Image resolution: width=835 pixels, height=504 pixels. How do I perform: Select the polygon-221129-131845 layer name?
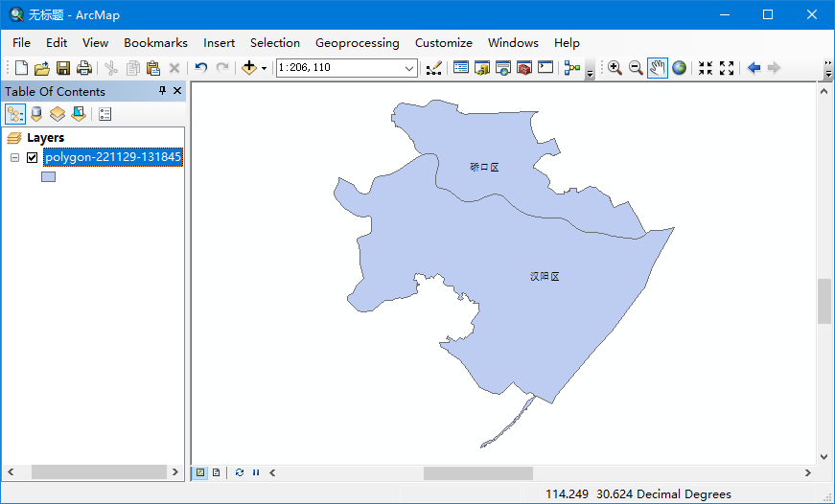(x=113, y=157)
